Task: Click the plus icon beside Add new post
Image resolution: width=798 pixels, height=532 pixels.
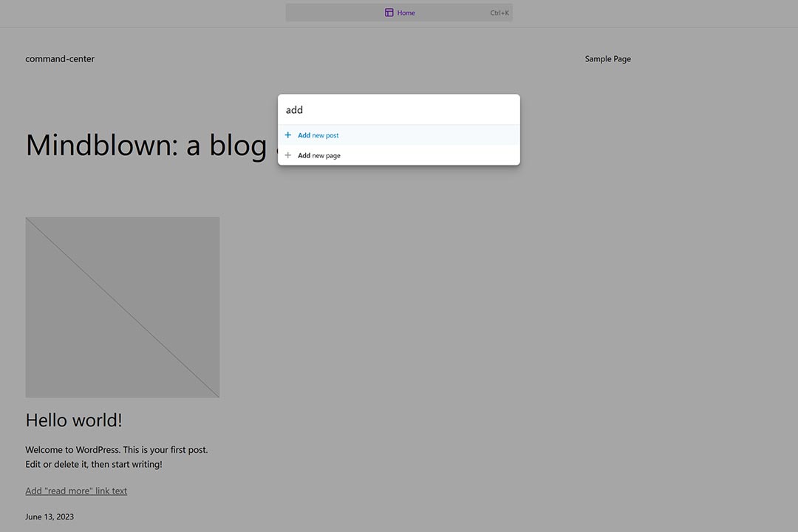Action: (x=287, y=135)
